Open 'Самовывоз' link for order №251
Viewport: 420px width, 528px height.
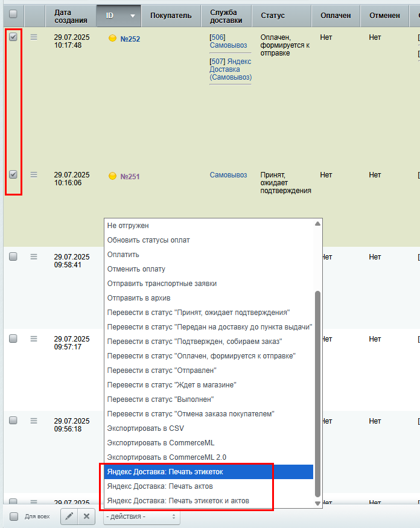(228, 175)
